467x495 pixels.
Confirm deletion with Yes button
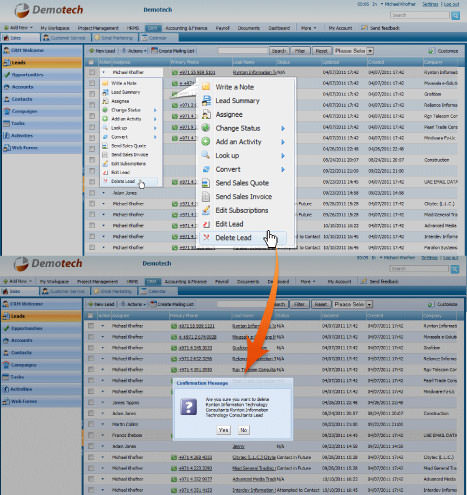pos(223,430)
